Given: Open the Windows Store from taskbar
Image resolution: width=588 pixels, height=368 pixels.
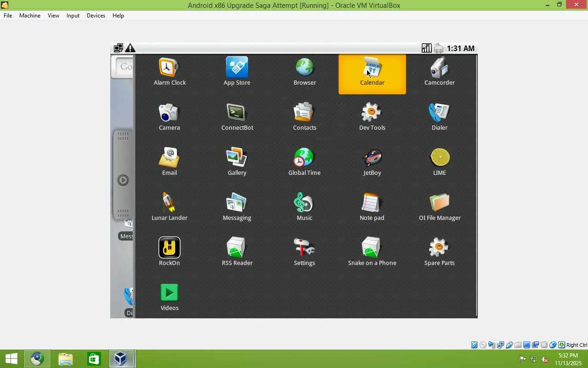Looking at the screenshot, I should point(94,359).
